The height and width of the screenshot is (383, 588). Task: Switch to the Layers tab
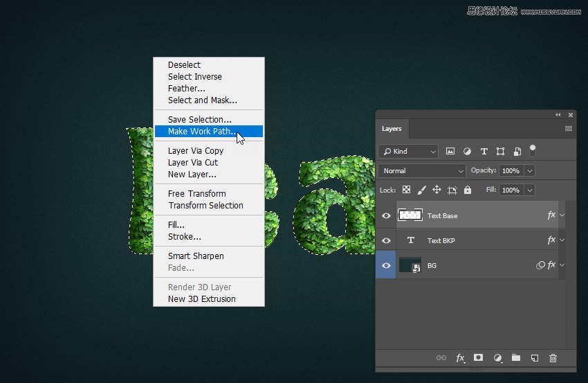click(392, 129)
